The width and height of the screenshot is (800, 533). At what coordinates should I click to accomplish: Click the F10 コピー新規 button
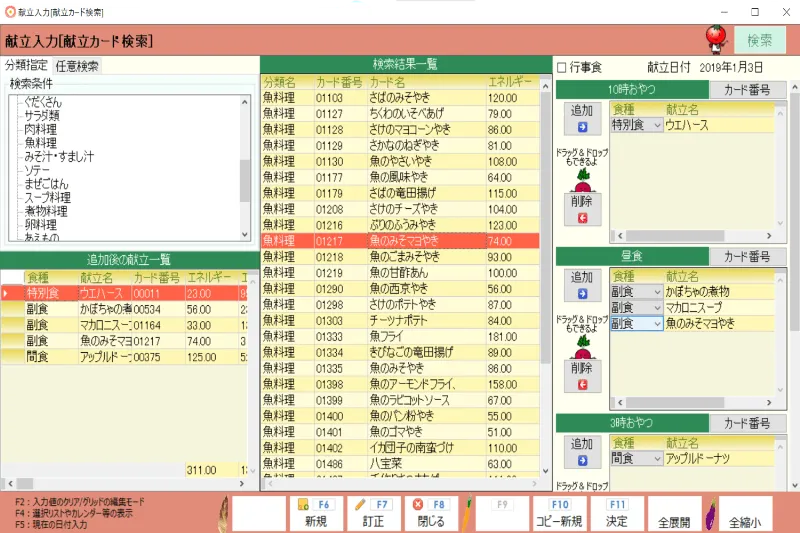[x=560, y=513]
